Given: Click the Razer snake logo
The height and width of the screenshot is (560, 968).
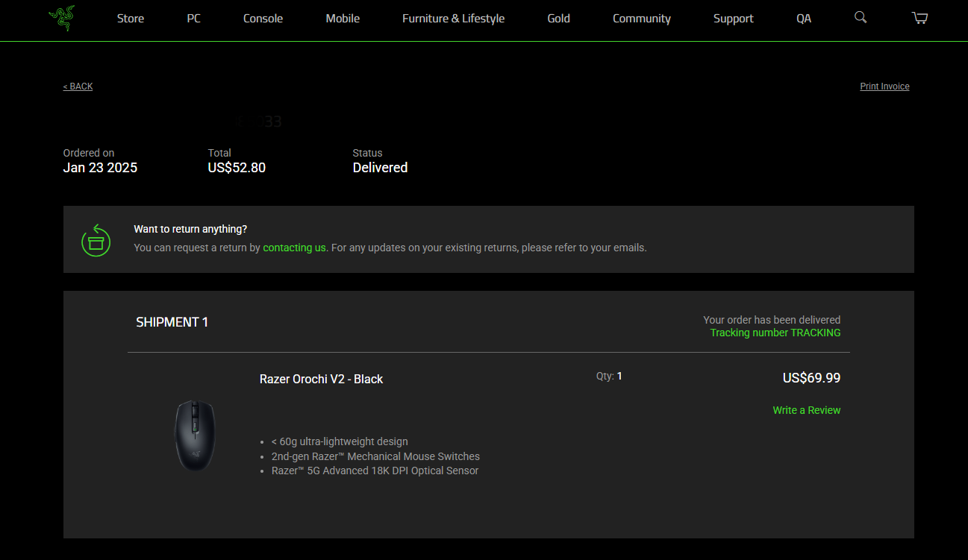Looking at the screenshot, I should 61,18.
